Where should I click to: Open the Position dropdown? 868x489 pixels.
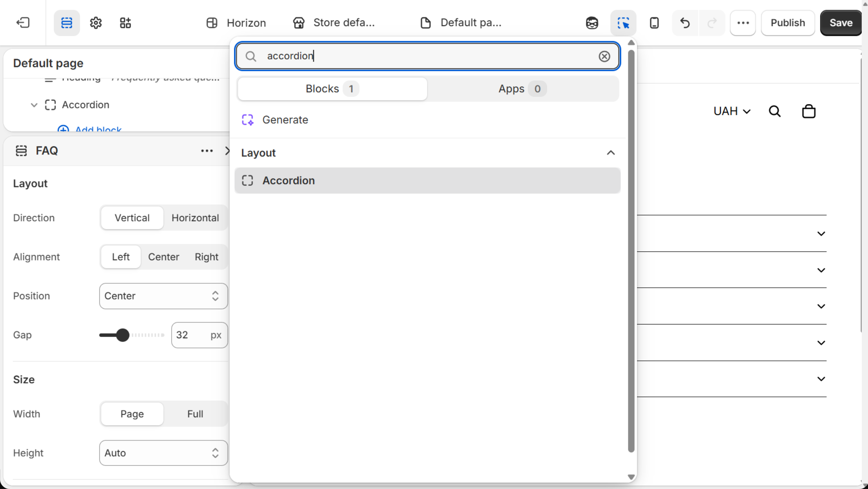point(163,296)
